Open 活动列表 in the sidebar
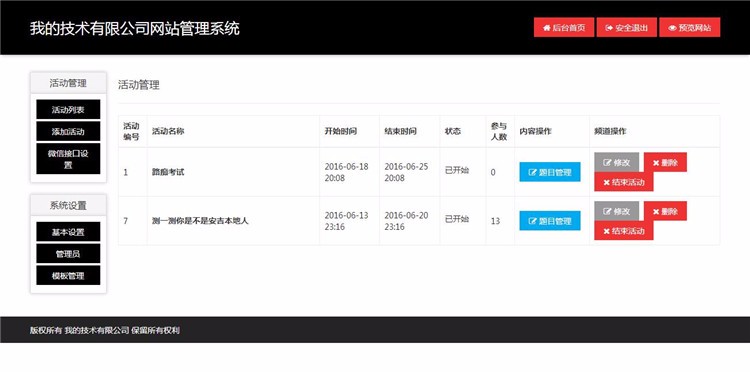Image resolution: width=750 pixels, height=372 pixels. point(68,109)
